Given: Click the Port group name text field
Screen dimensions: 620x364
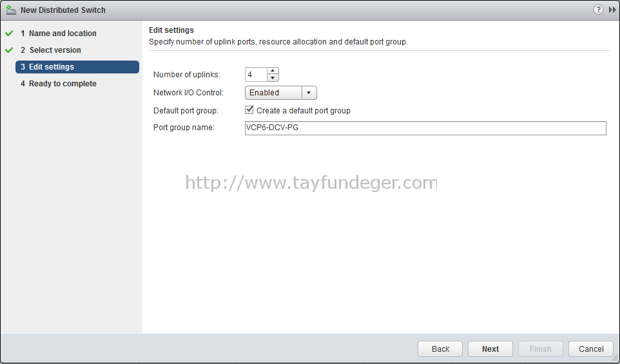Looking at the screenshot, I should pyautogui.click(x=425, y=128).
